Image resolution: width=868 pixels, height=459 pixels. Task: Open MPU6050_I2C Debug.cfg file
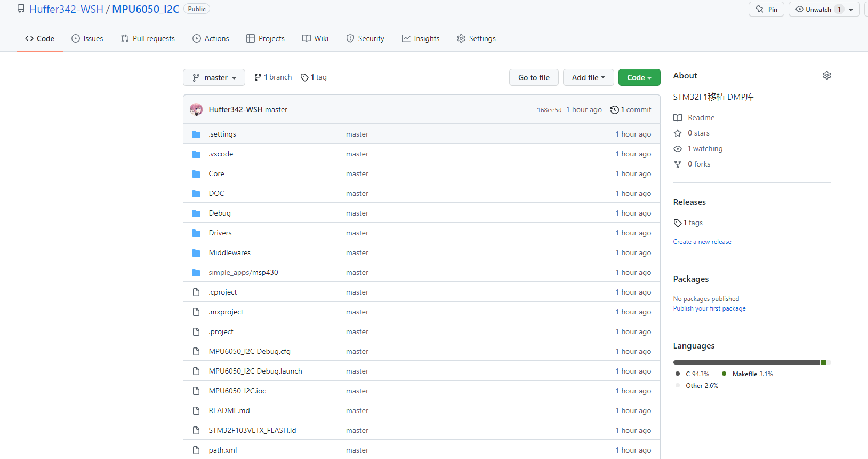click(250, 351)
